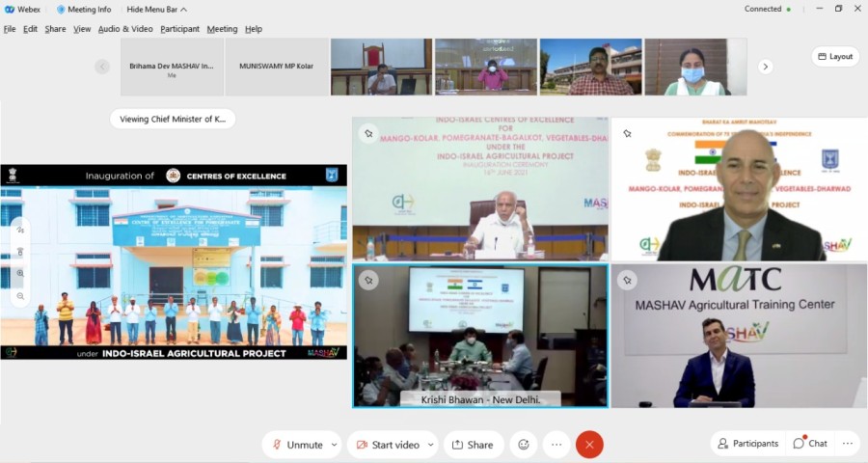The width and height of the screenshot is (868, 463).
Task: Select MUNISWAMY MP Kolar participant thumbnail
Action: (x=277, y=67)
